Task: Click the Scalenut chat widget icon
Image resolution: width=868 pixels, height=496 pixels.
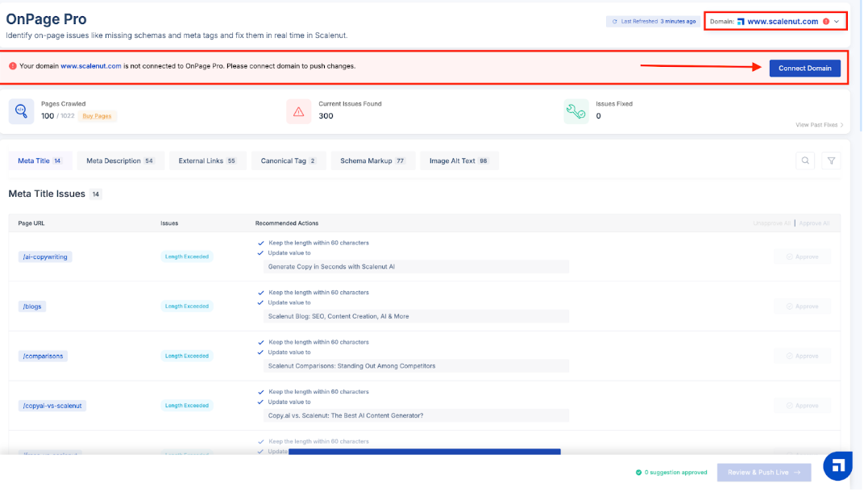Action: tap(838, 465)
